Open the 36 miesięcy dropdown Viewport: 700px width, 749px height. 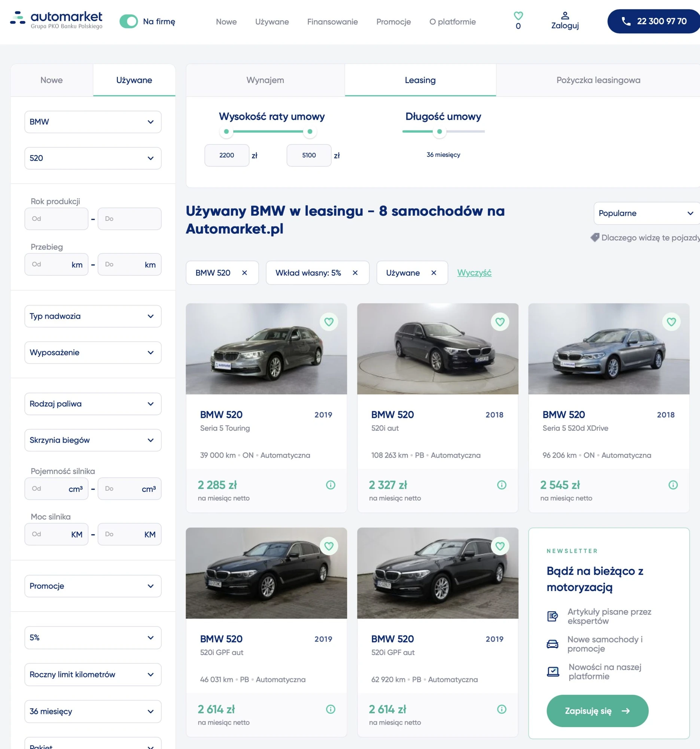(x=93, y=711)
